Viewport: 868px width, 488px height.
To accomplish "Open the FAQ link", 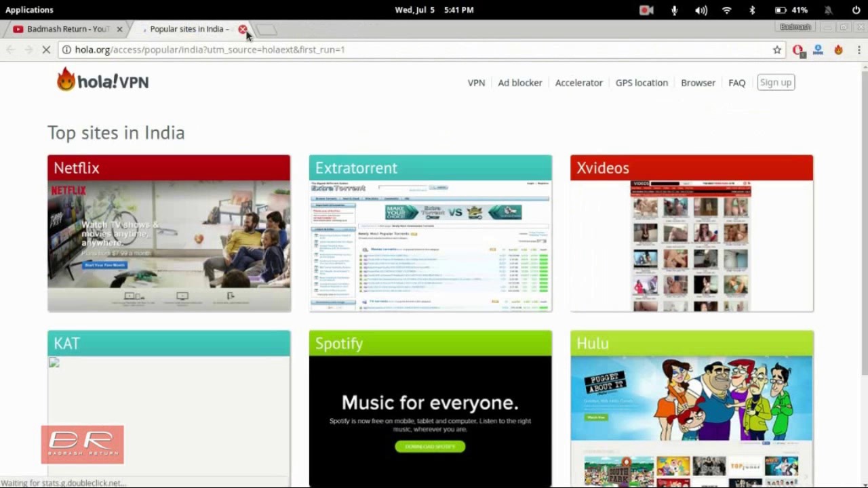I will point(736,83).
